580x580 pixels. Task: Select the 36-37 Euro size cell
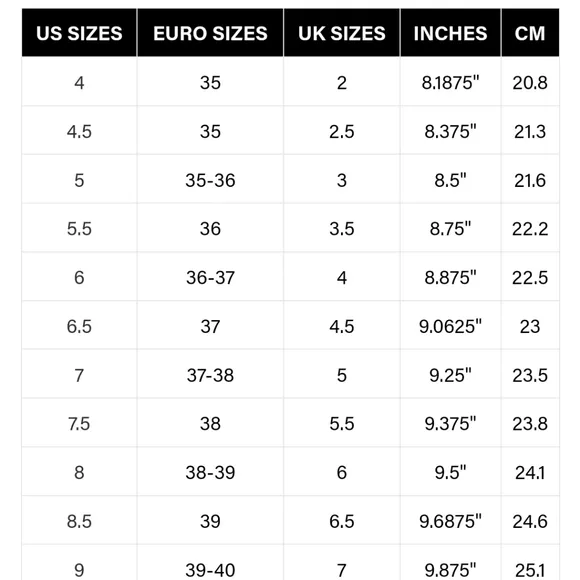(x=210, y=277)
